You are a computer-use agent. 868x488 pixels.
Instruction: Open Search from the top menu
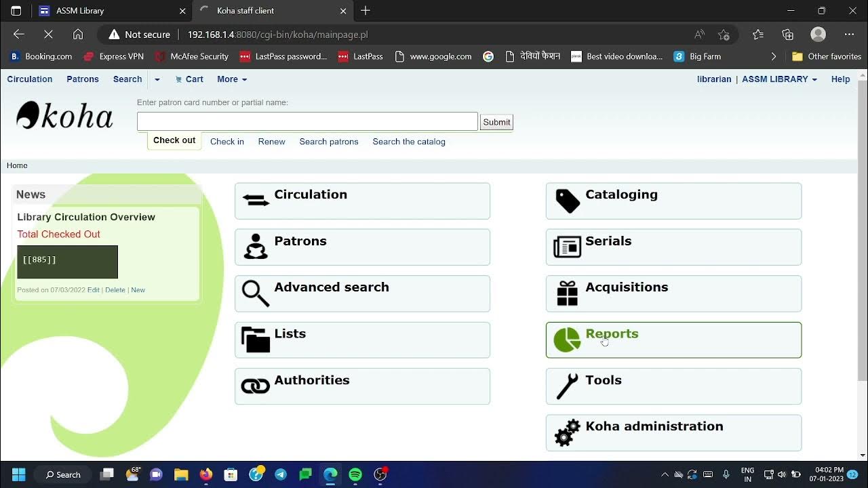(127, 79)
